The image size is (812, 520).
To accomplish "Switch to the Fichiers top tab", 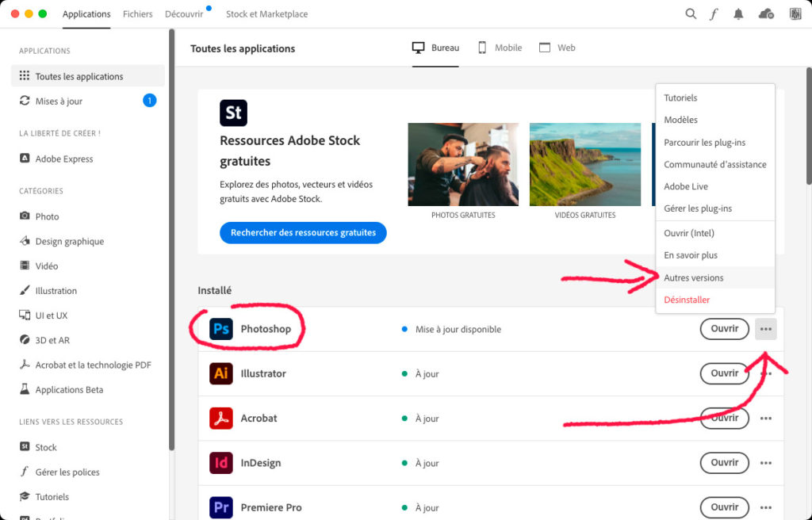I will pyautogui.click(x=138, y=14).
